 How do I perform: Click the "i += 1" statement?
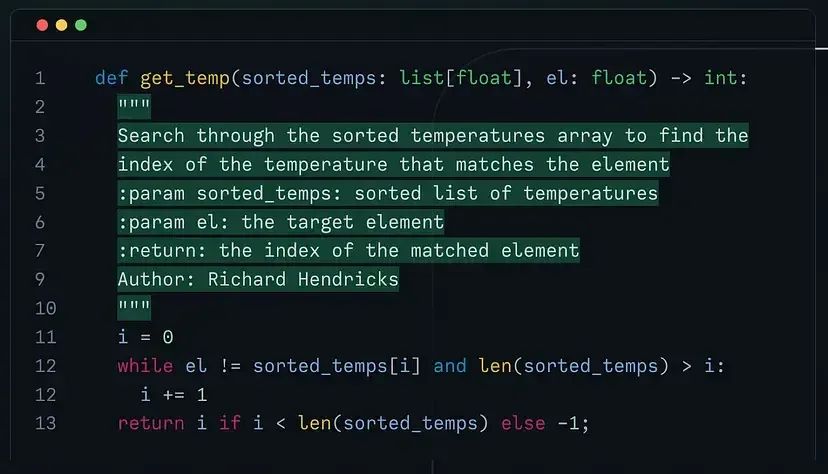173,395
